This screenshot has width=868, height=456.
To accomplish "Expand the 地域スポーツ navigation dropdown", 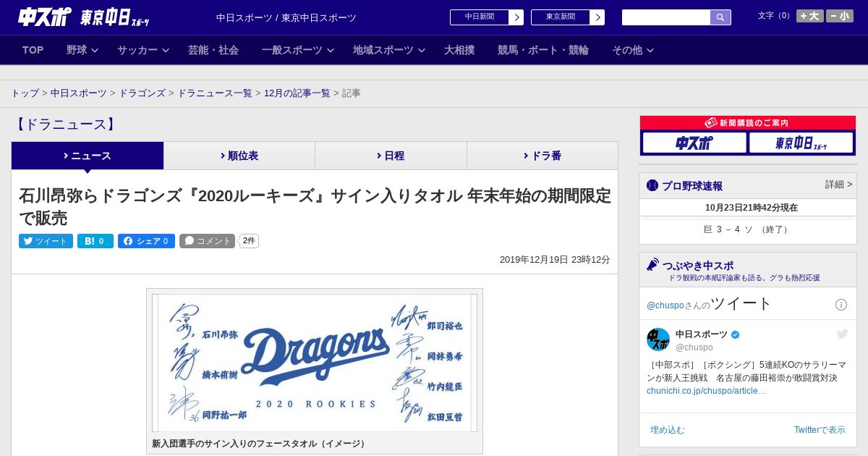I will pos(389,50).
